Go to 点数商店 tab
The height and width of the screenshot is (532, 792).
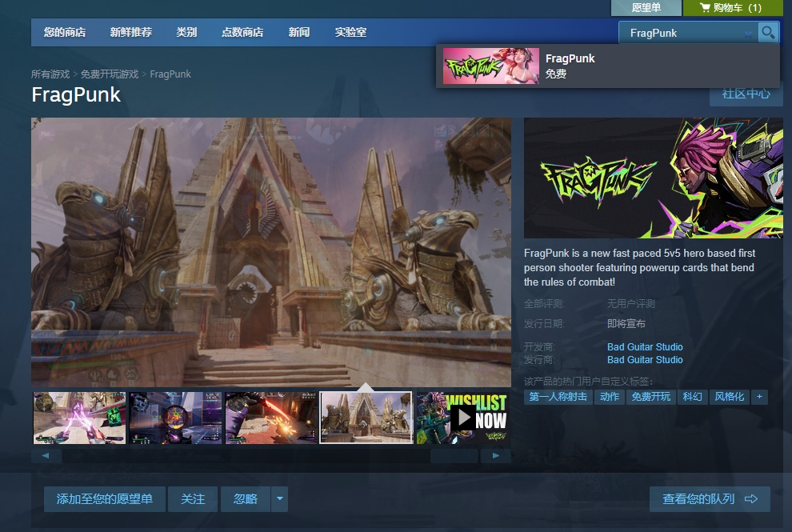click(242, 32)
